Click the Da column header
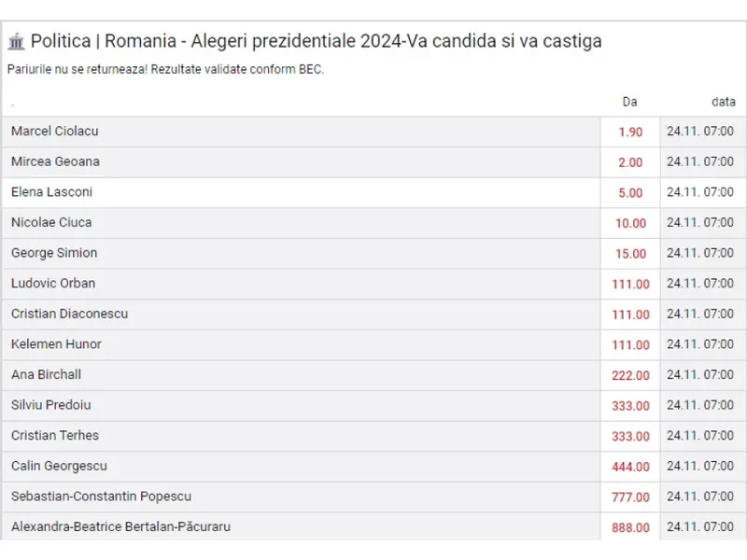The width and height of the screenshot is (747, 560). (629, 102)
